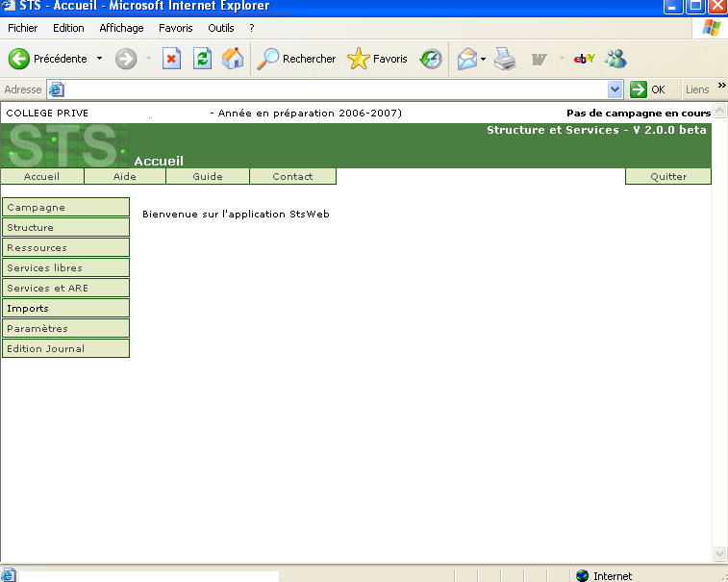Open Edition Journal in the sidebar
This screenshot has width=728, height=582.
(65, 349)
